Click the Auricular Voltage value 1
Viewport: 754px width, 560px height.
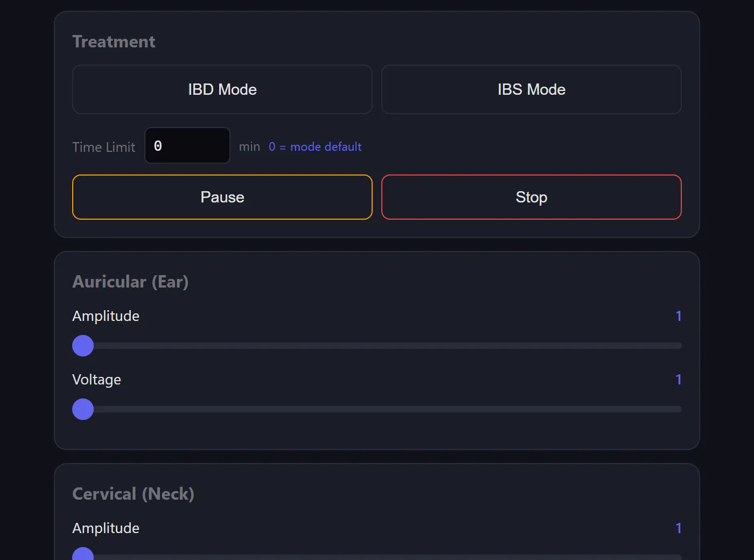click(x=679, y=380)
